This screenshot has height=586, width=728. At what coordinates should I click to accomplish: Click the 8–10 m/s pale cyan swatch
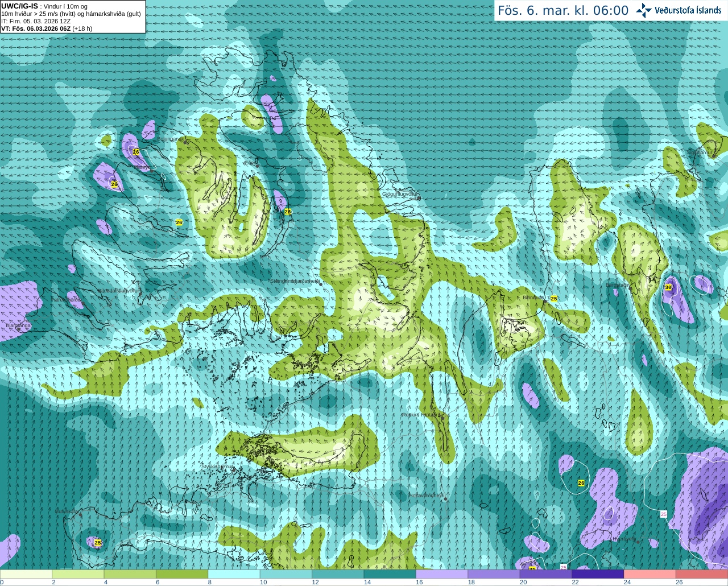pyautogui.click(x=234, y=574)
